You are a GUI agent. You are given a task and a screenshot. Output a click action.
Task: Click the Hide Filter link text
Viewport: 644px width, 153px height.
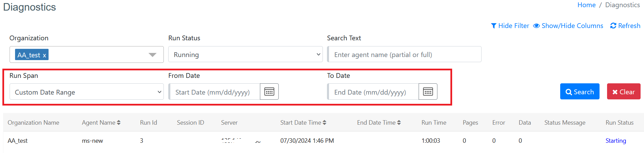point(514,26)
